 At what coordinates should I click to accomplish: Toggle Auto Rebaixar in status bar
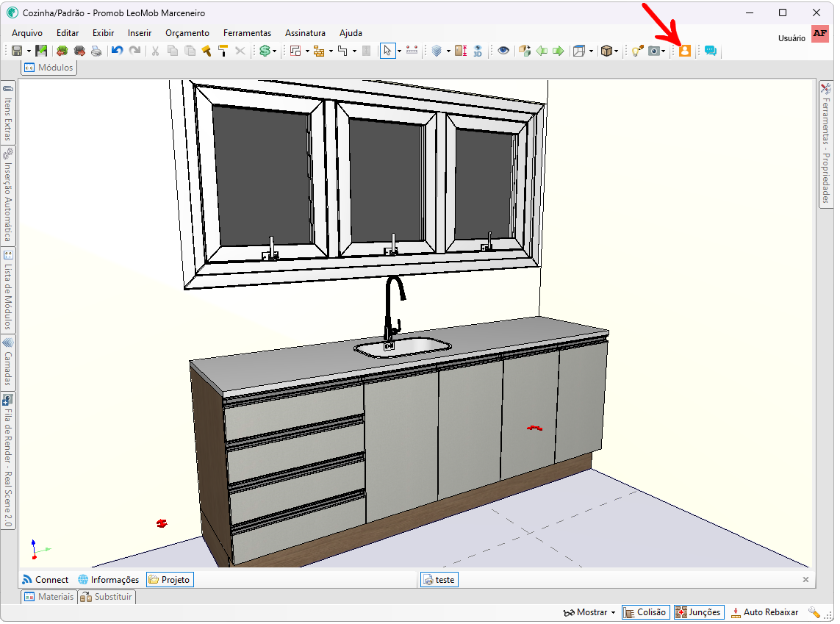coord(764,612)
